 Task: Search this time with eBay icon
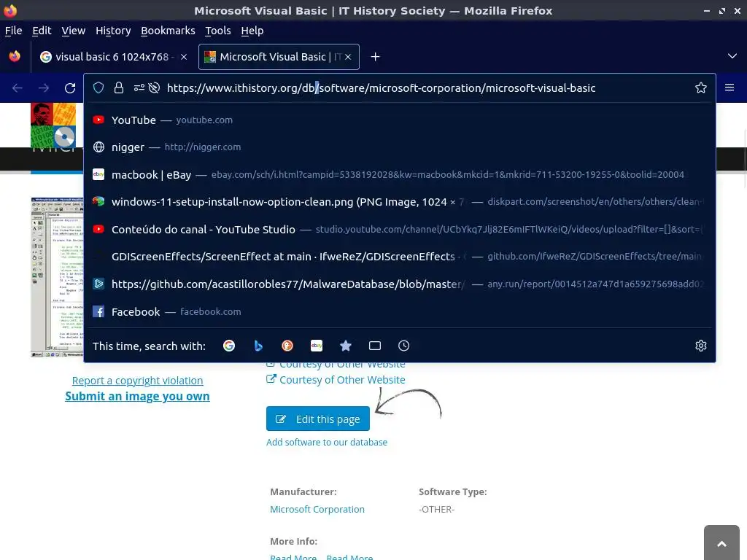tap(317, 346)
